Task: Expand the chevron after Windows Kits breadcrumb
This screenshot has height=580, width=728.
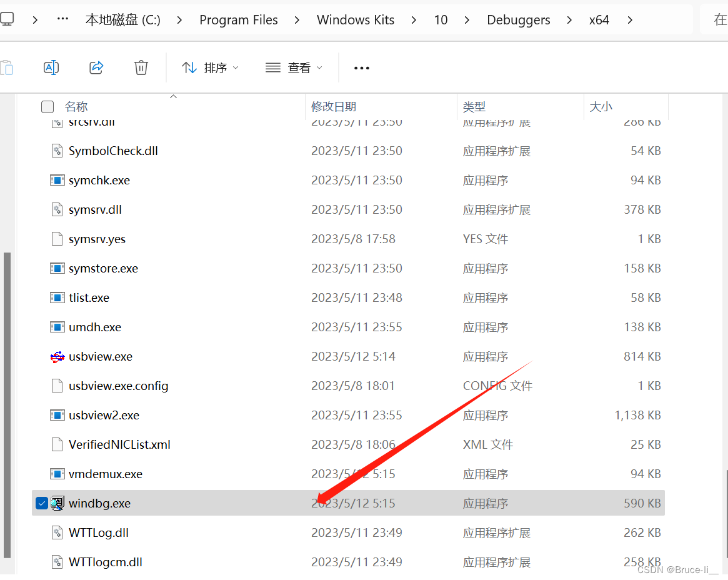Action: tap(414, 20)
